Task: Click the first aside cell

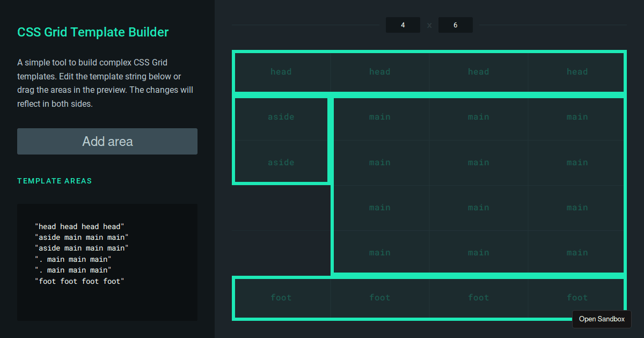Action: (281, 117)
